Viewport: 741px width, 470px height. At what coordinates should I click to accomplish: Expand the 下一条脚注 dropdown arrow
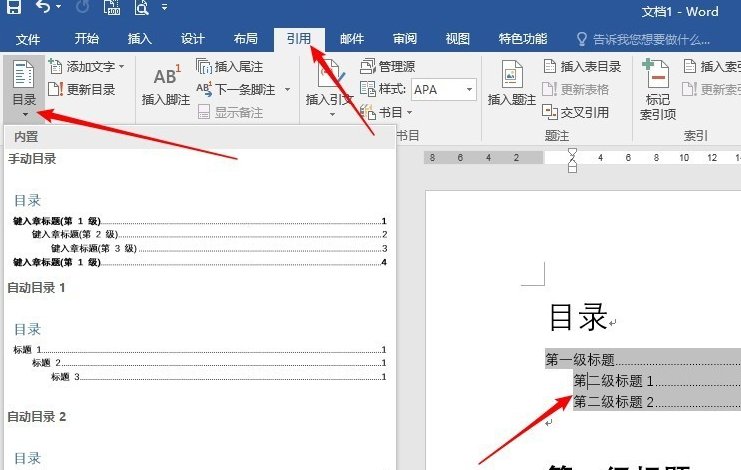click(287, 89)
